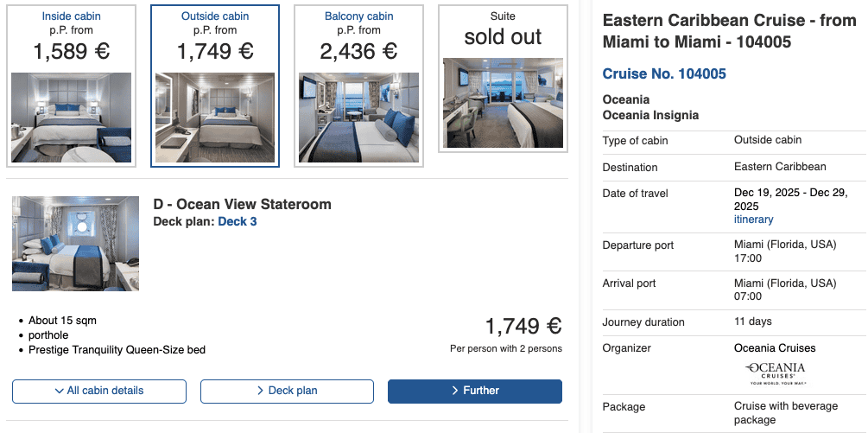Open the Outside cabin photo
The height and width of the screenshot is (433, 868).
coord(215,118)
